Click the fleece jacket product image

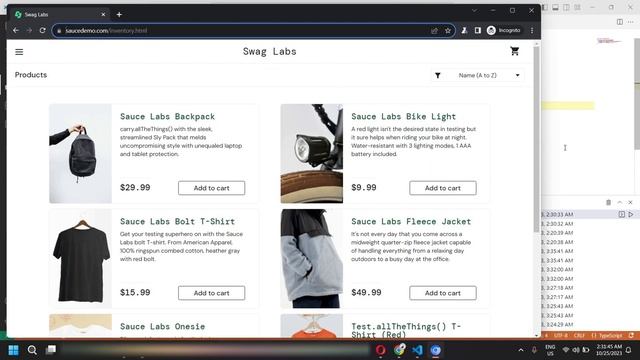pos(311,258)
